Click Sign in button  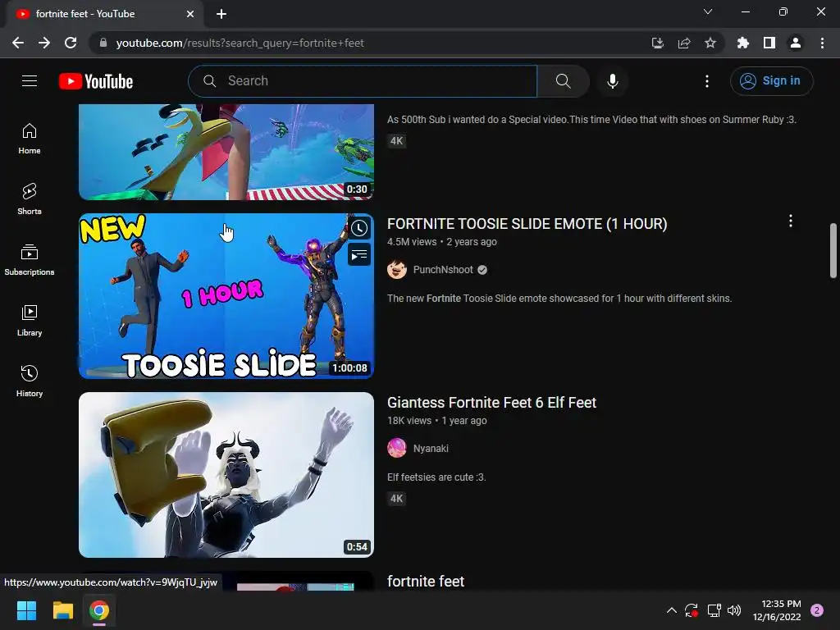771,81
